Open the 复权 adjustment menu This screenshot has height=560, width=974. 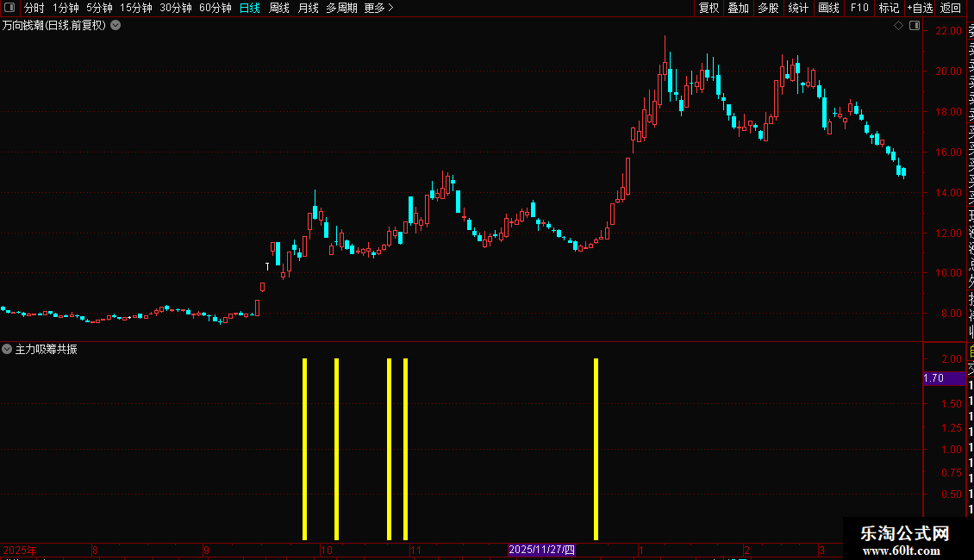coord(709,8)
